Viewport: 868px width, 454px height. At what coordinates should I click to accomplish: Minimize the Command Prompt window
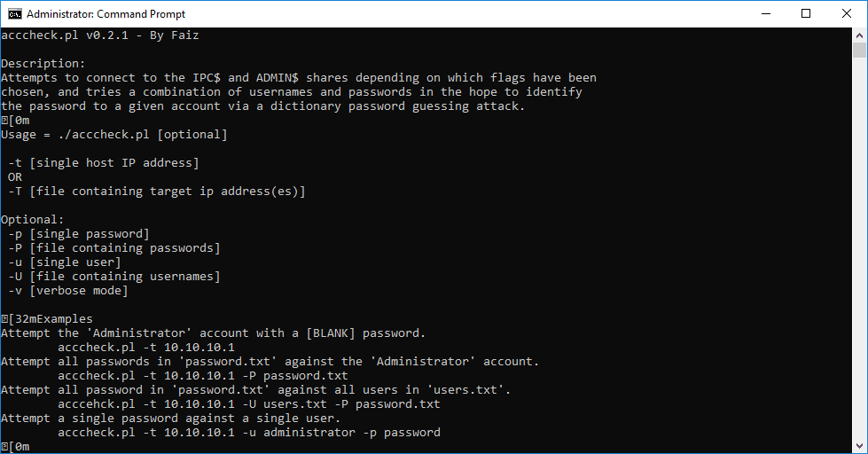764,13
